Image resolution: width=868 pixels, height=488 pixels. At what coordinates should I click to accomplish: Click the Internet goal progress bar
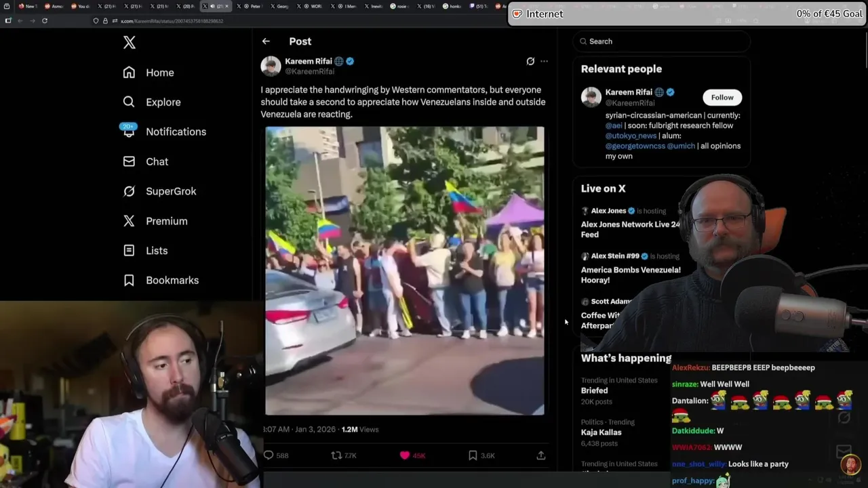[x=688, y=14]
